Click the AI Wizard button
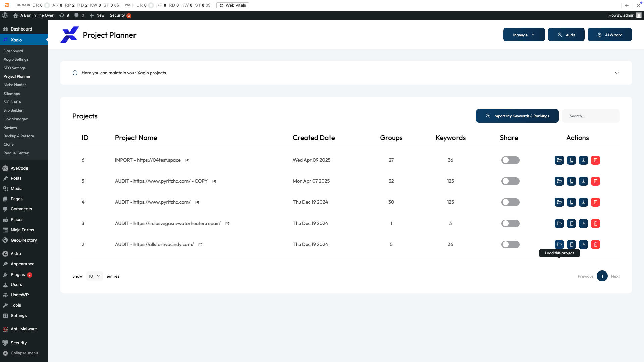This screenshot has height=362, width=644. (x=609, y=35)
